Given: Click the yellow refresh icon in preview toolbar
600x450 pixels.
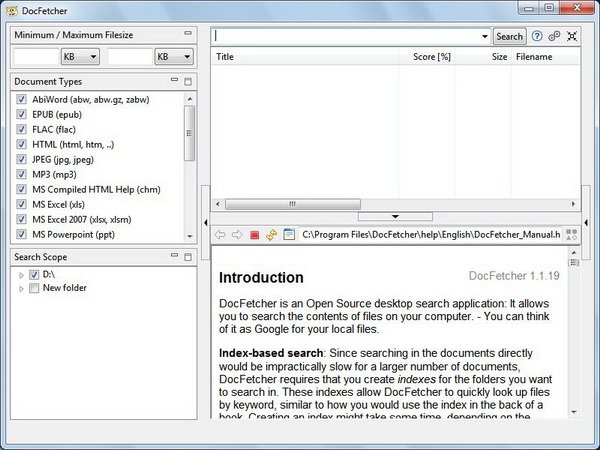Looking at the screenshot, I should point(271,235).
